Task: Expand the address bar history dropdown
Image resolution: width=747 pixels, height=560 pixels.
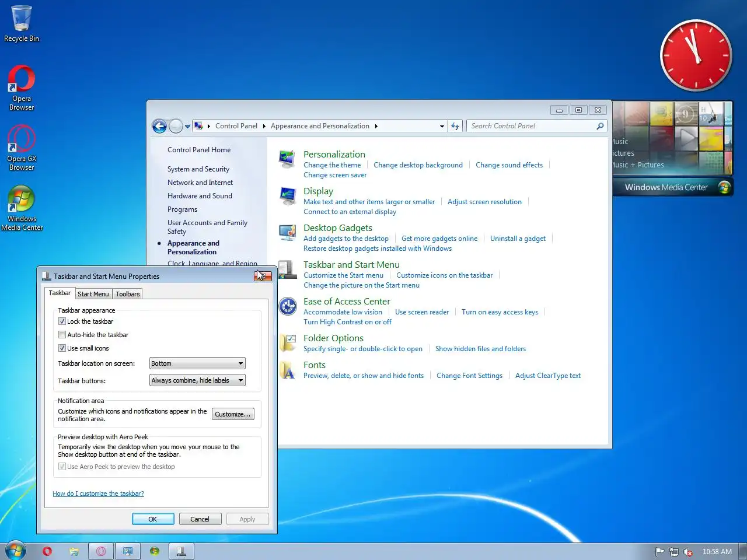Action: 442,126
